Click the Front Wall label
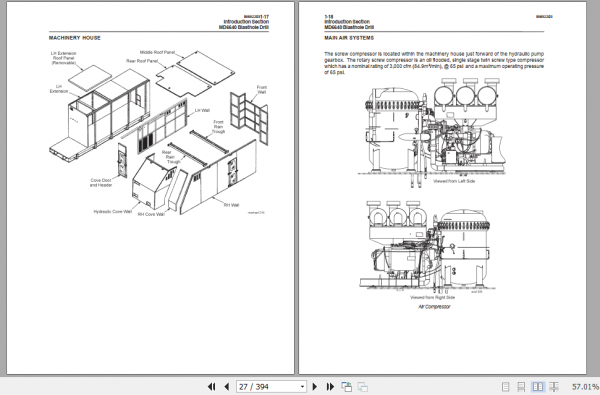 262,90
